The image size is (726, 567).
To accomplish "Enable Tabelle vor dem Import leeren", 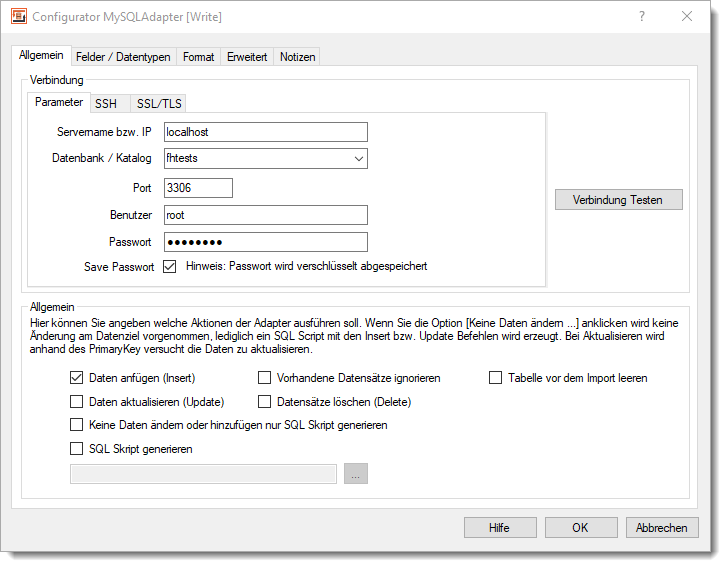I will click(495, 378).
